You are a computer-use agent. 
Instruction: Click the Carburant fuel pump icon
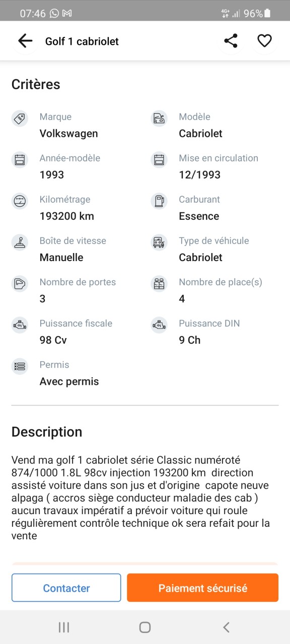coord(159,201)
